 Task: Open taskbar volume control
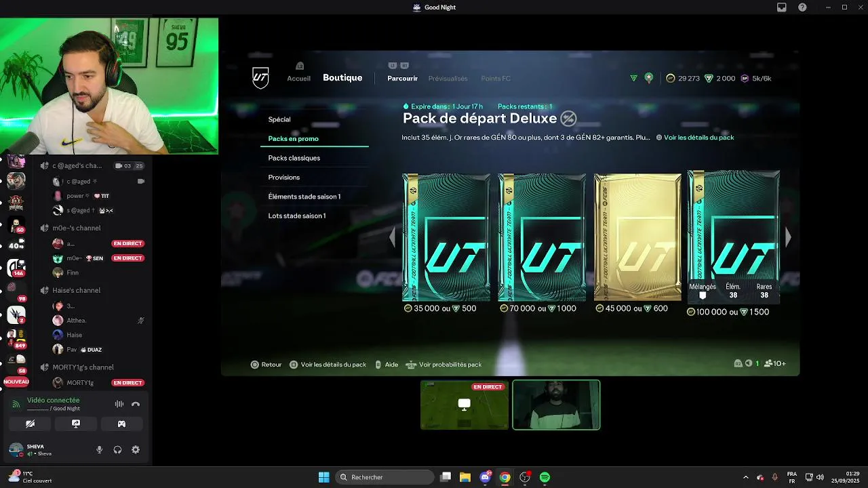coord(821,477)
